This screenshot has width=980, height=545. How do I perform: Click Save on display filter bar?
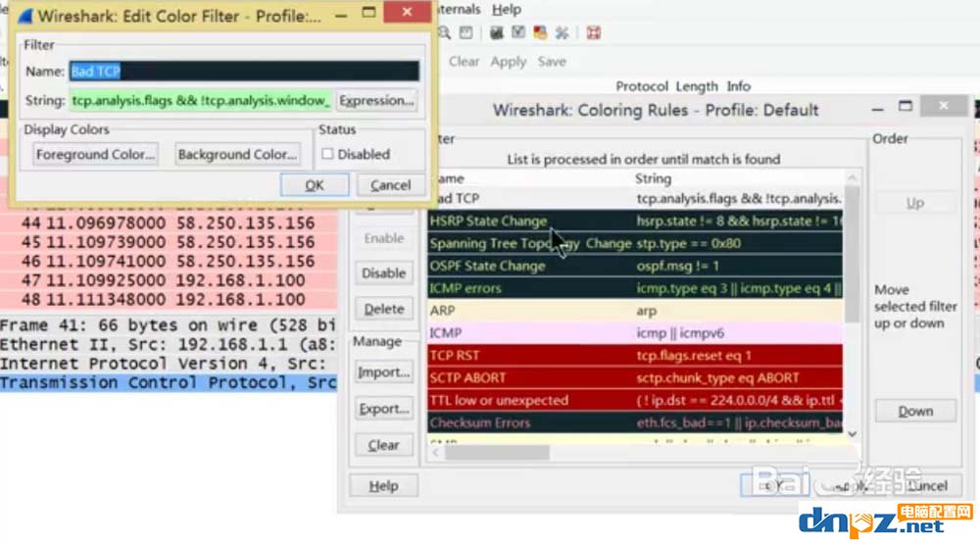[552, 61]
